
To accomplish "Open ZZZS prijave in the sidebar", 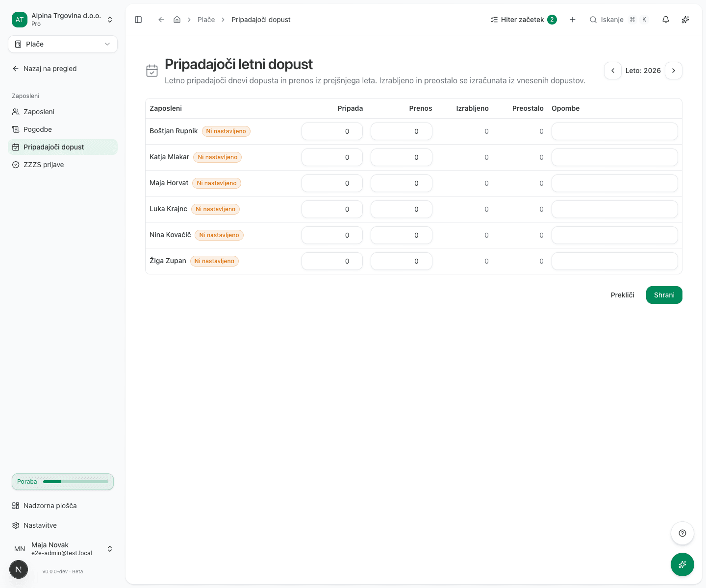I will tap(63, 165).
